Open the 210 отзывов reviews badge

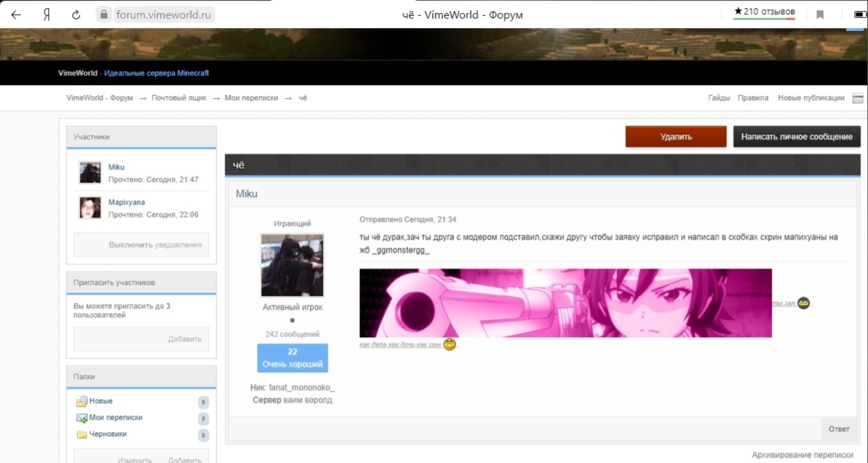pos(764,12)
